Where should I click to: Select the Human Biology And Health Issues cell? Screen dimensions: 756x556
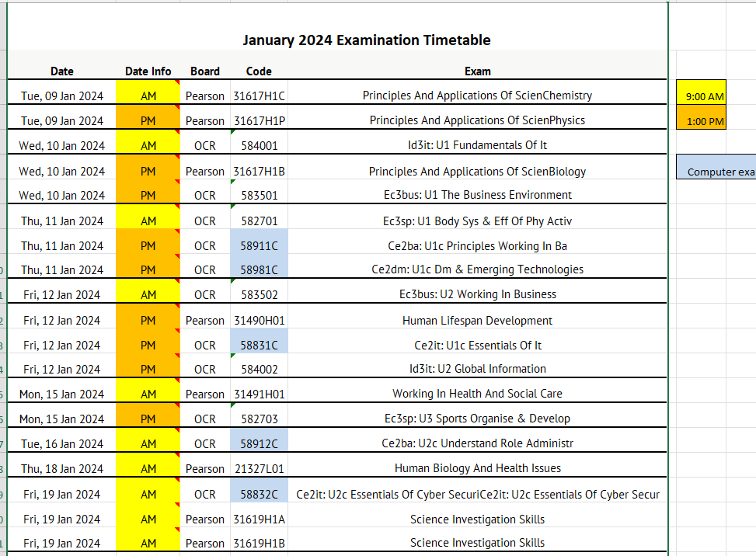477,468
